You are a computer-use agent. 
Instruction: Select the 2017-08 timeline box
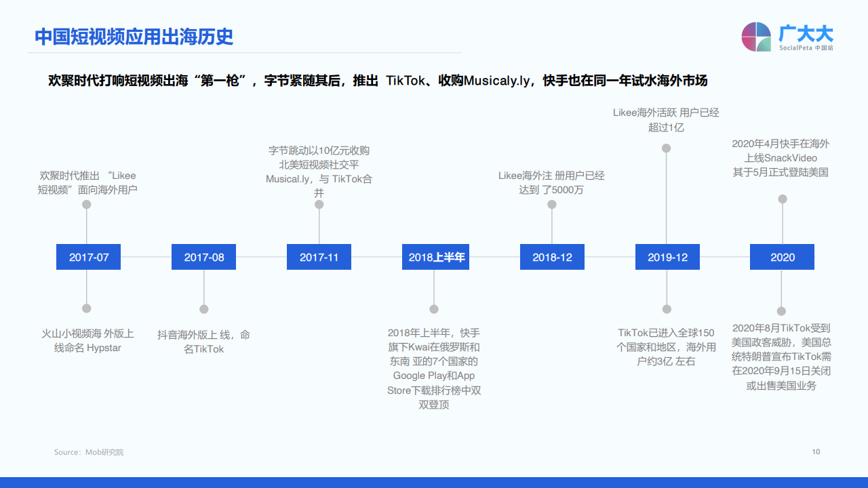tap(204, 258)
